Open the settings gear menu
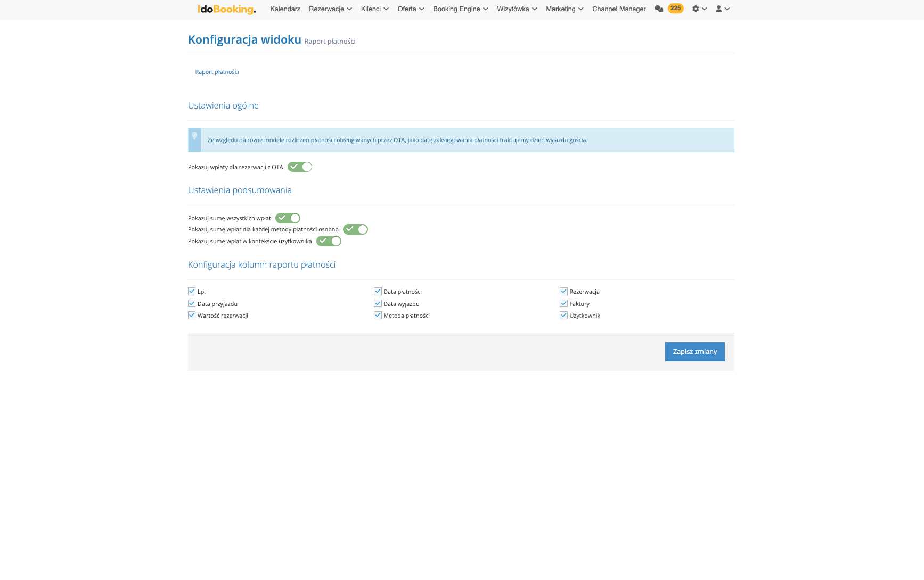 click(699, 9)
